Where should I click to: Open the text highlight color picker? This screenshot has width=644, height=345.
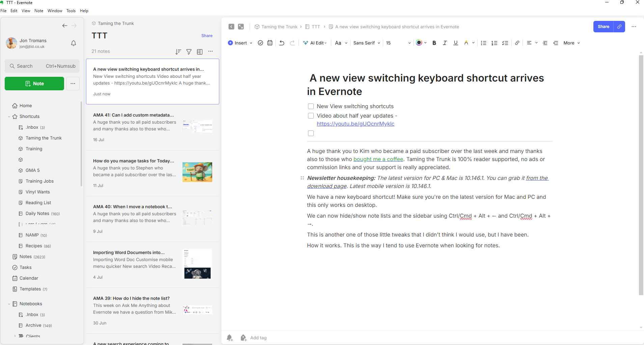coord(466,43)
